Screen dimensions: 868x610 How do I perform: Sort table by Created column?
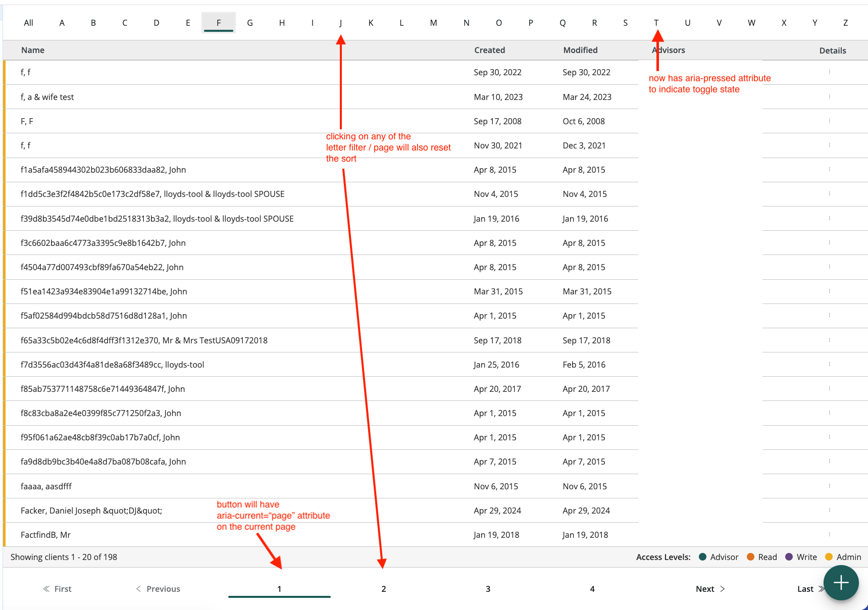tap(489, 50)
